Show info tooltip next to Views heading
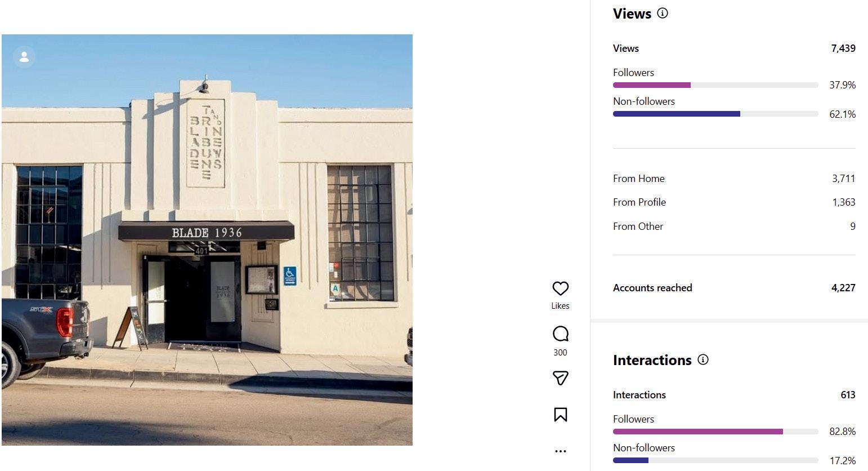The image size is (868, 471). coord(663,14)
